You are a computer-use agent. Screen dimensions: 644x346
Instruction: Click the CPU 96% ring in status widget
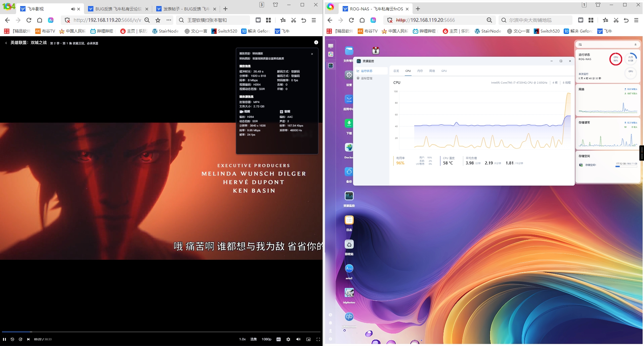coord(616,59)
